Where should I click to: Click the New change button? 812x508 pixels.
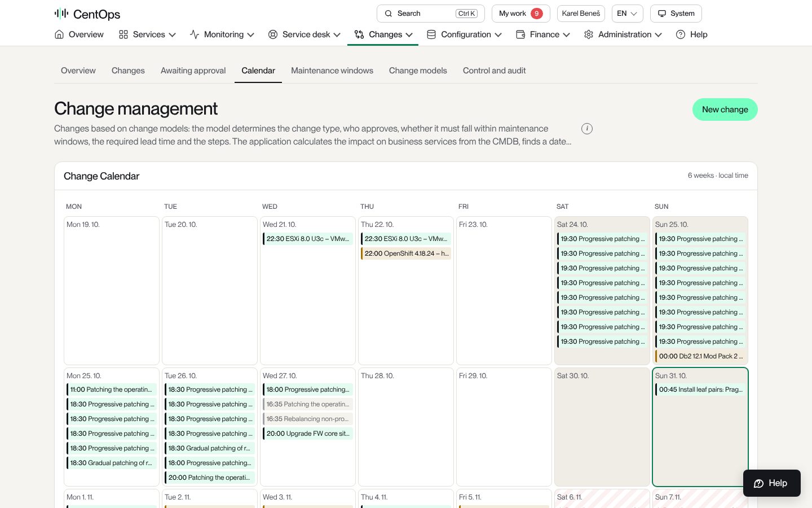click(725, 110)
